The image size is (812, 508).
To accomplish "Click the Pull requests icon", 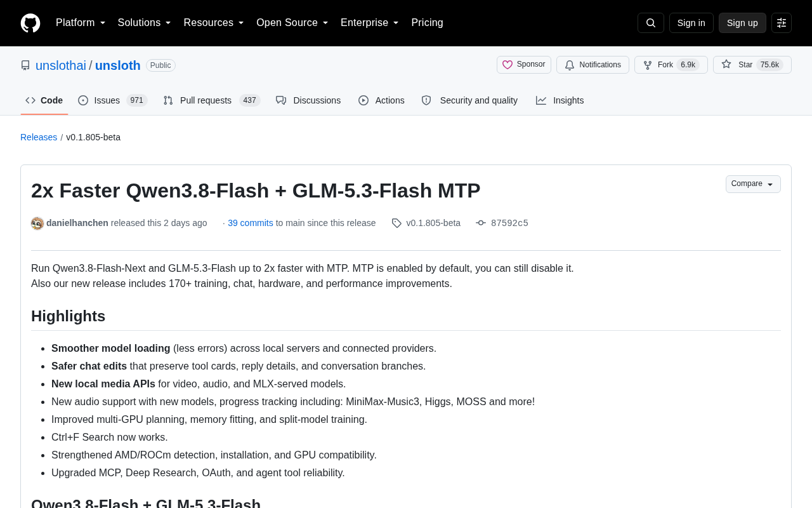I will coord(168,100).
